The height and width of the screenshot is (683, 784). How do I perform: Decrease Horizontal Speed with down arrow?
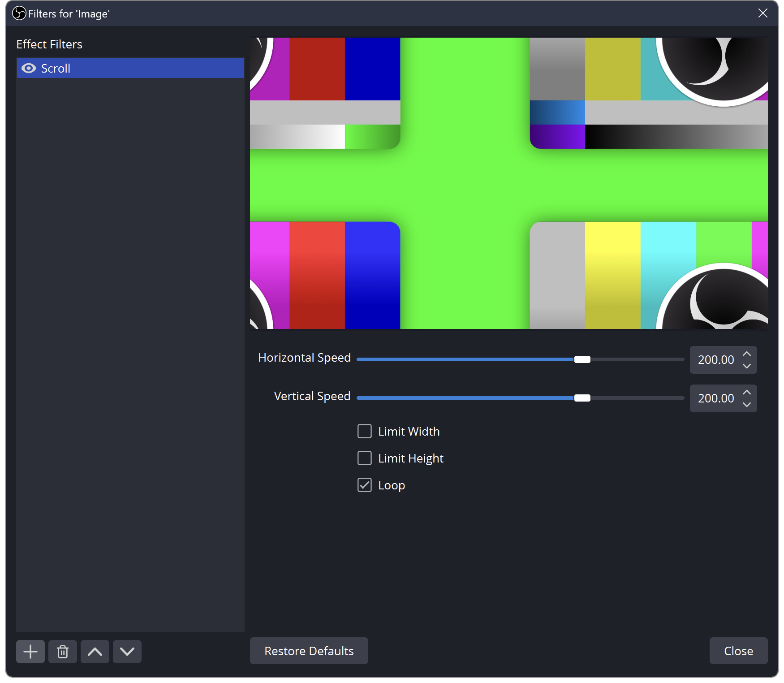coord(746,366)
